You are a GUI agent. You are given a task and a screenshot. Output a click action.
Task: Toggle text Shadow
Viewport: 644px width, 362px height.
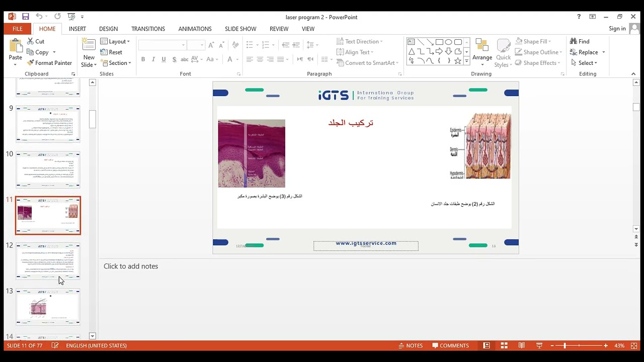tap(174, 59)
